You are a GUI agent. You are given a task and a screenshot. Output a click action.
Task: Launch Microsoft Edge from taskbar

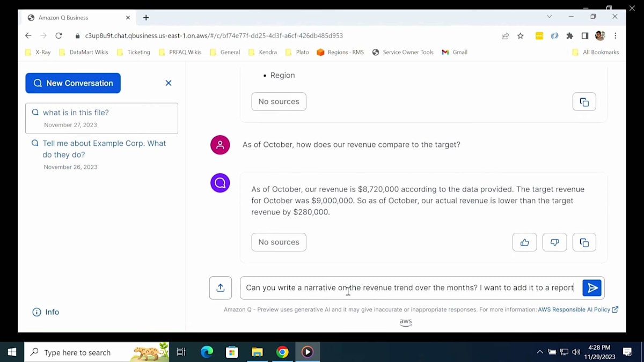click(x=207, y=352)
